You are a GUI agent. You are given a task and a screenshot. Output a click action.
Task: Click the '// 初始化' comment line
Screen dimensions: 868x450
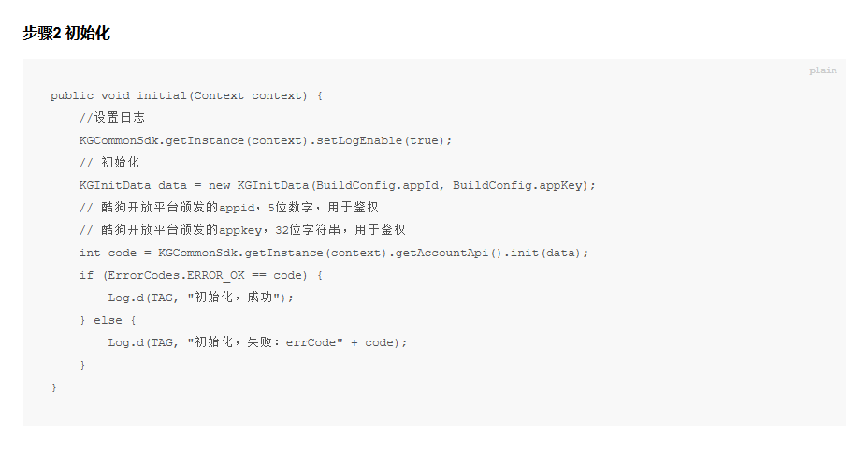click(x=109, y=163)
